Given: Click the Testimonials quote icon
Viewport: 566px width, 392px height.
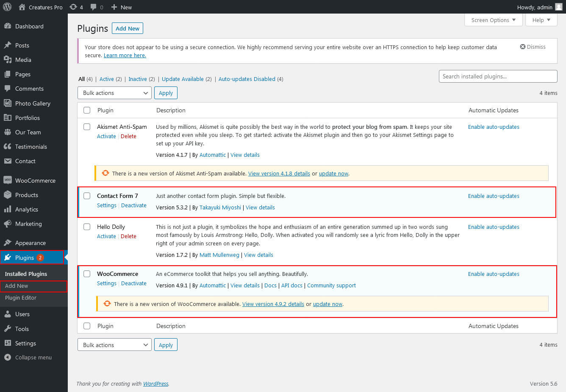Looking at the screenshot, I should [x=8, y=147].
